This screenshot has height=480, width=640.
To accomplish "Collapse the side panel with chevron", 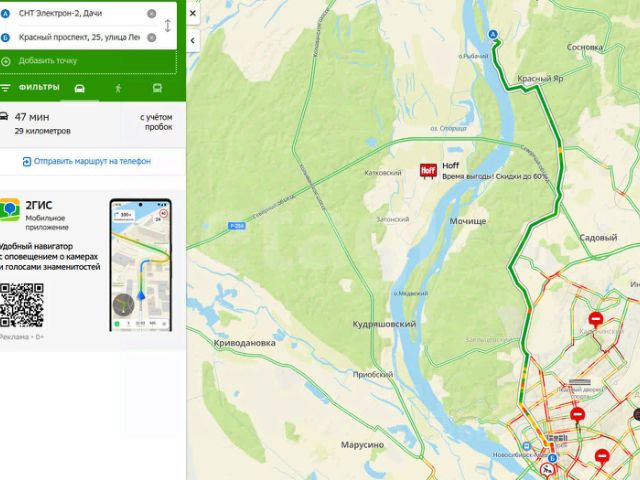I will pyautogui.click(x=193, y=40).
